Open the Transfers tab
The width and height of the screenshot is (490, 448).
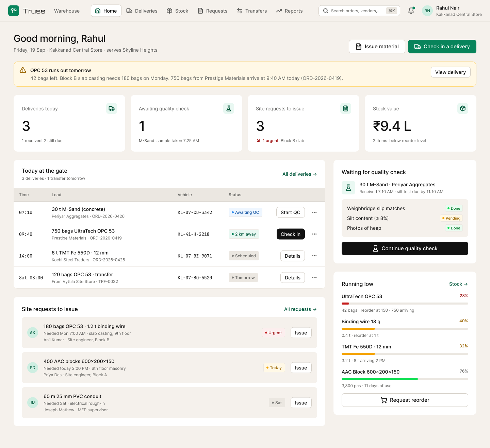pos(252,11)
